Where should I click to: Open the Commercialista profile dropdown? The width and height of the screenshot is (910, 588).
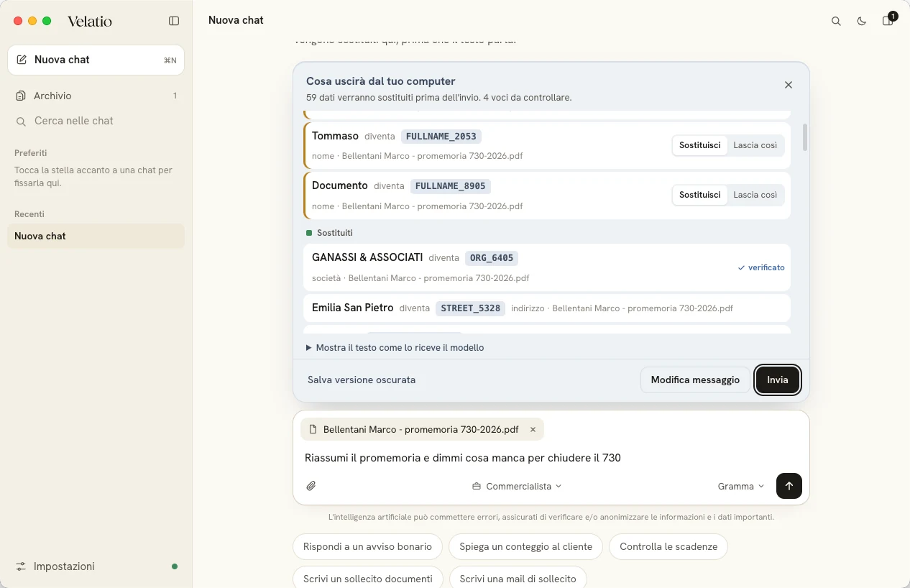click(517, 486)
